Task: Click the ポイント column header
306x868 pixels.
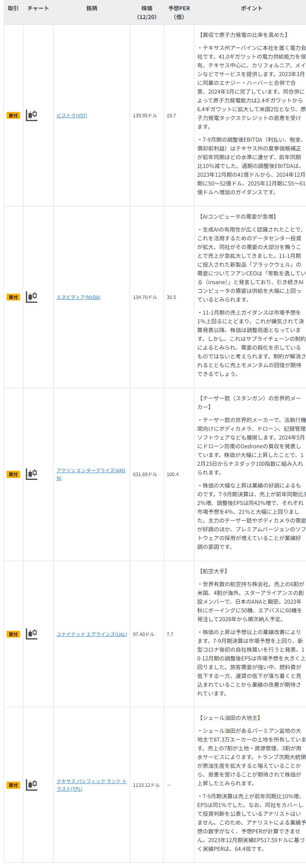Action: pos(251,8)
